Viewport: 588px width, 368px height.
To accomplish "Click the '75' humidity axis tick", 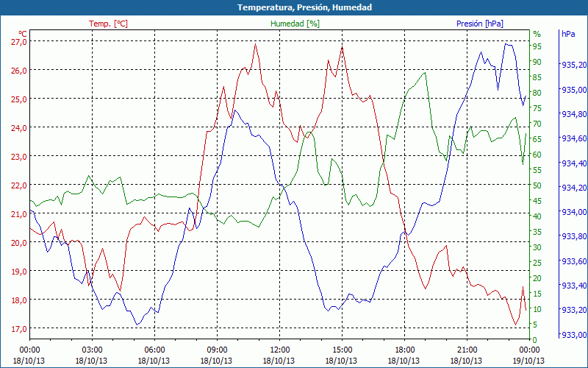I will click(537, 108).
